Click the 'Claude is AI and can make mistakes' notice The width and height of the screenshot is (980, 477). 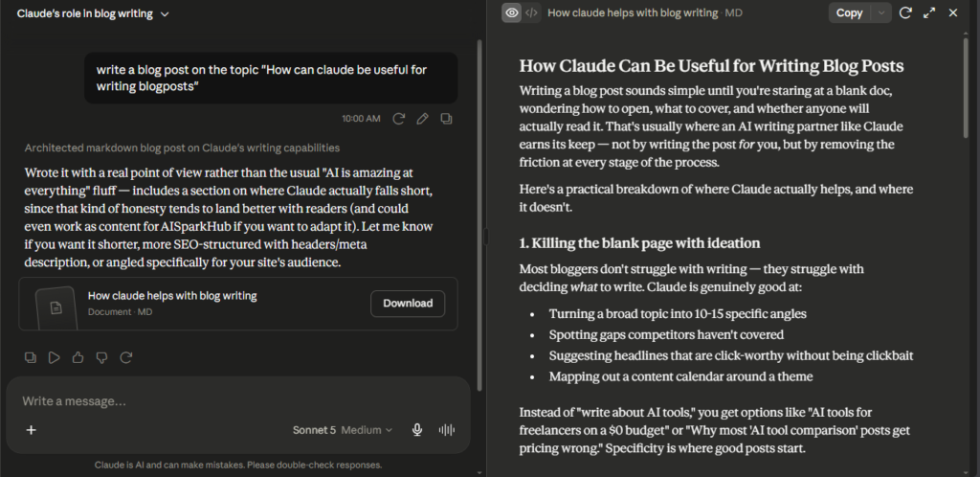(238, 466)
